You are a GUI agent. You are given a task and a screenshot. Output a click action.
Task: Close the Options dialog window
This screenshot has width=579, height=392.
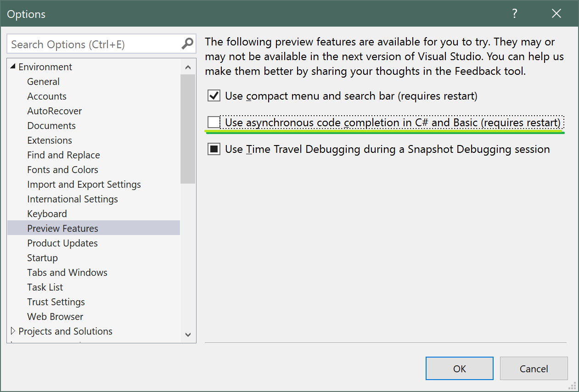coord(557,14)
